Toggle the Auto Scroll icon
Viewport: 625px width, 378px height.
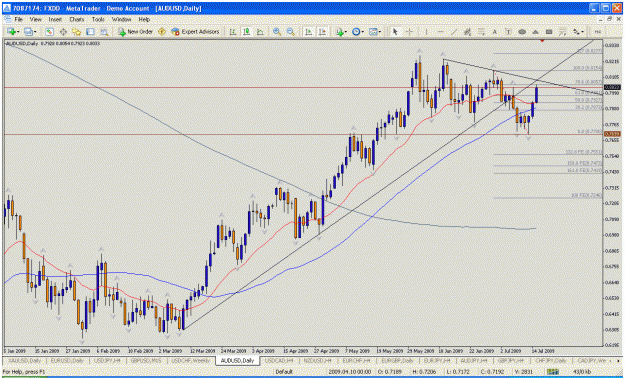pos(308,32)
